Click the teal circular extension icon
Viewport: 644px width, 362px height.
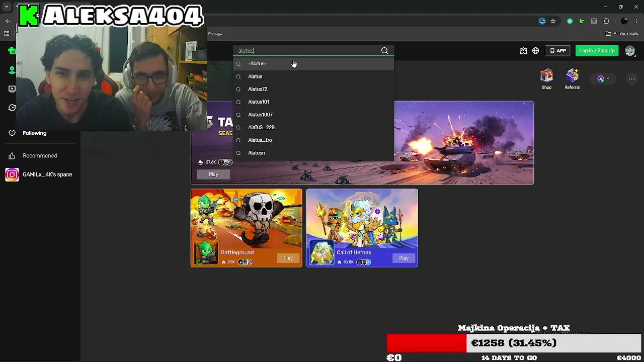[570, 21]
